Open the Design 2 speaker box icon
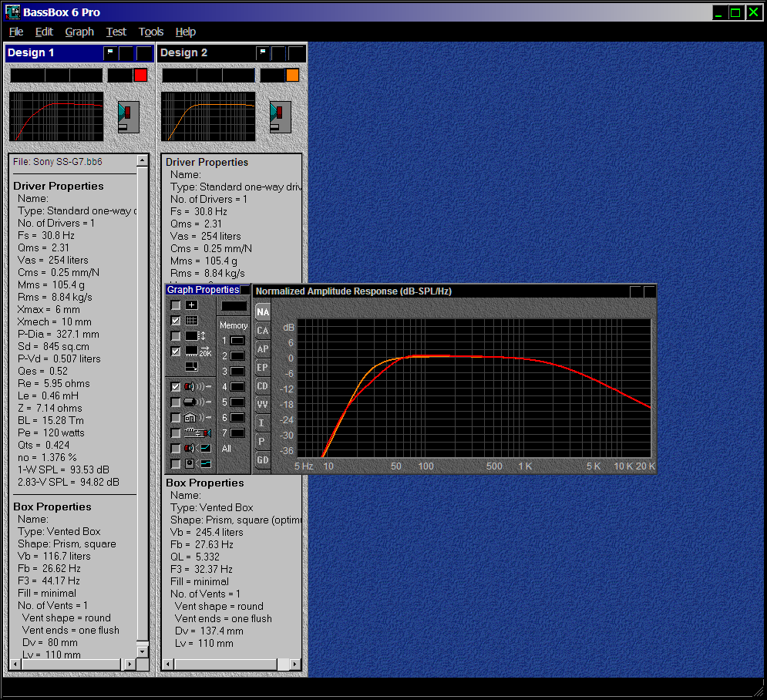The height and width of the screenshot is (700, 767). (281, 117)
